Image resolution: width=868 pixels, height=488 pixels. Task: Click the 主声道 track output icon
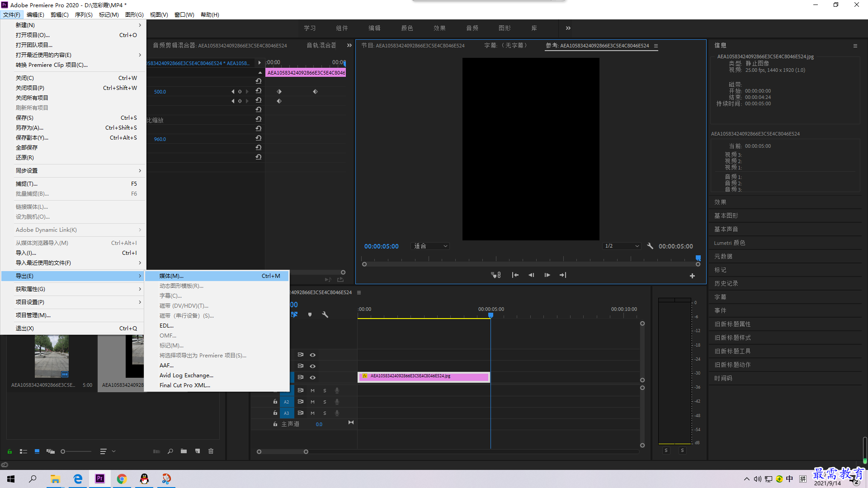351,422
